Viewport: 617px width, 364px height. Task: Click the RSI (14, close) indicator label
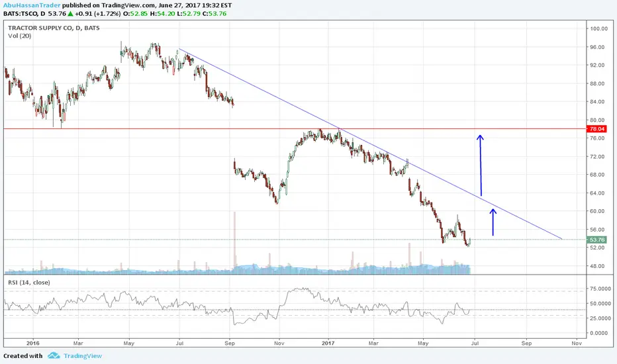click(x=29, y=283)
